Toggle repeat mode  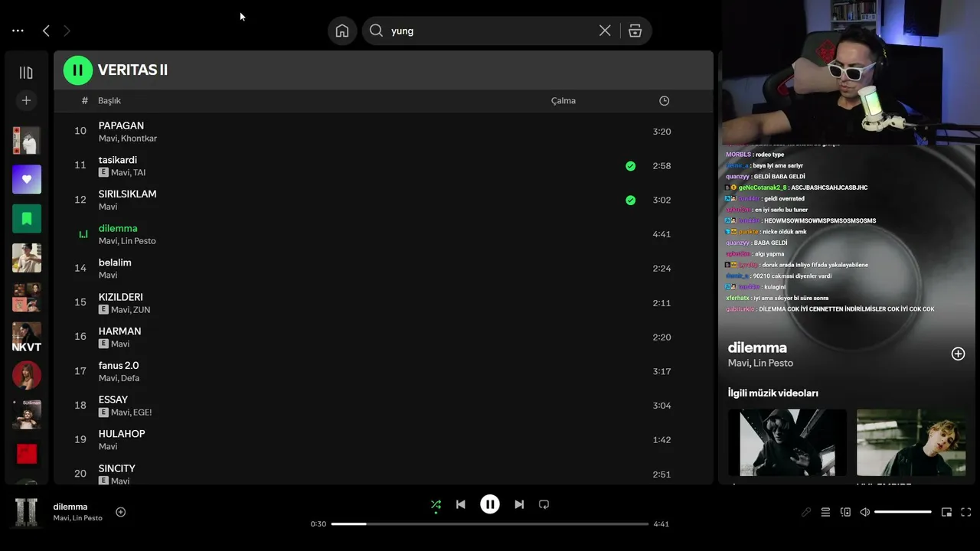tap(544, 504)
